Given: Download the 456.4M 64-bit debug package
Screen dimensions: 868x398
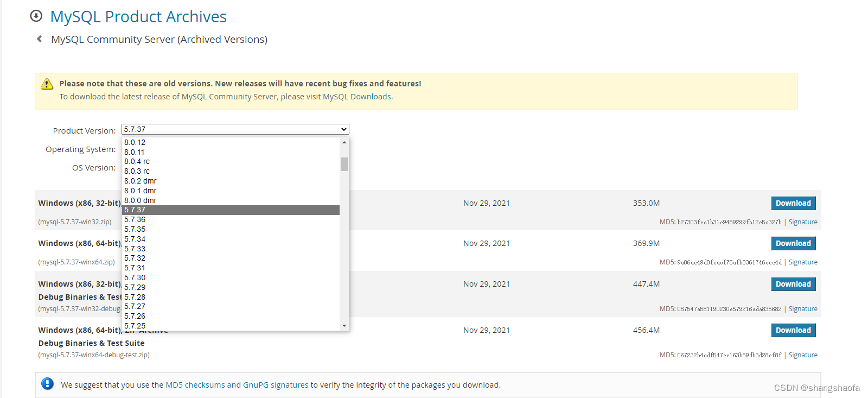Looking at the screenshot, I should (x=793, y=330).
